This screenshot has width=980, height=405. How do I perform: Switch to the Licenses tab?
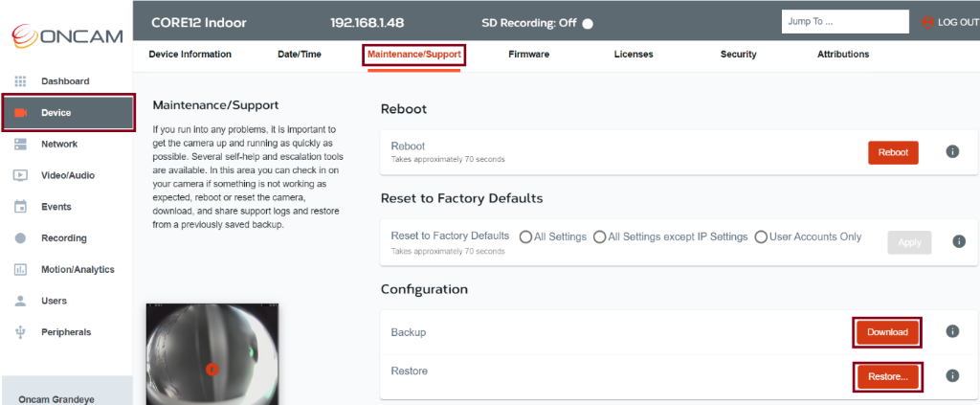pos(634,55)
